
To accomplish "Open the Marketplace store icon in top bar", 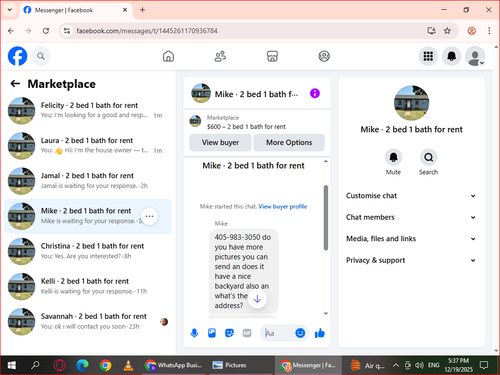I will point(272,56).
